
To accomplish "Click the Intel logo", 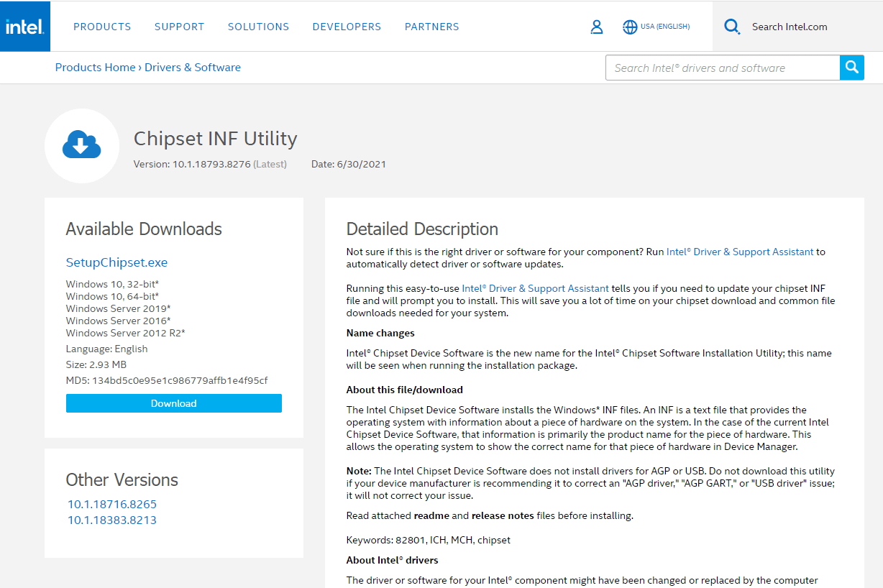I will (25, 27).
